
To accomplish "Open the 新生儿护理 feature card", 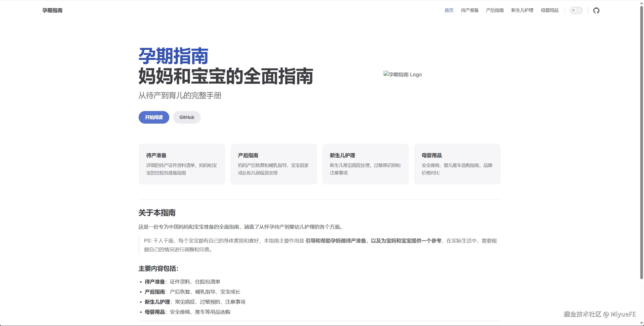I will pyautogui.click(x=365, y=164).
